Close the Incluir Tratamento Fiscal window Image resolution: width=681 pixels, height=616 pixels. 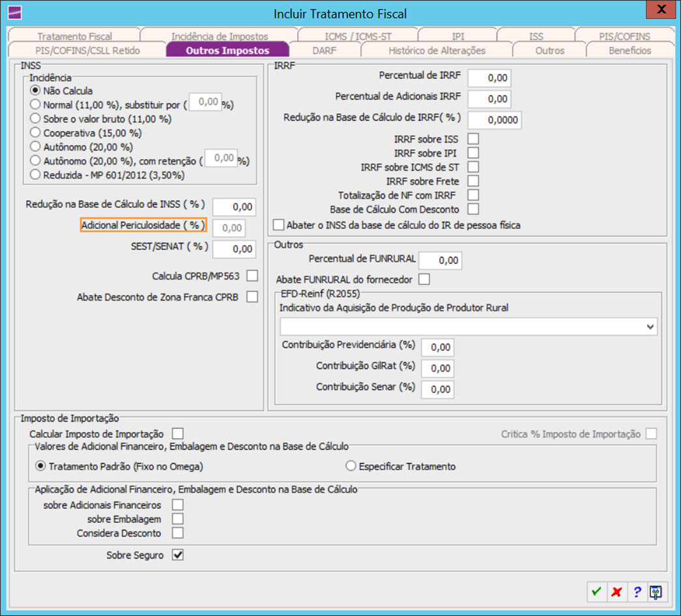tap(661, 10)
